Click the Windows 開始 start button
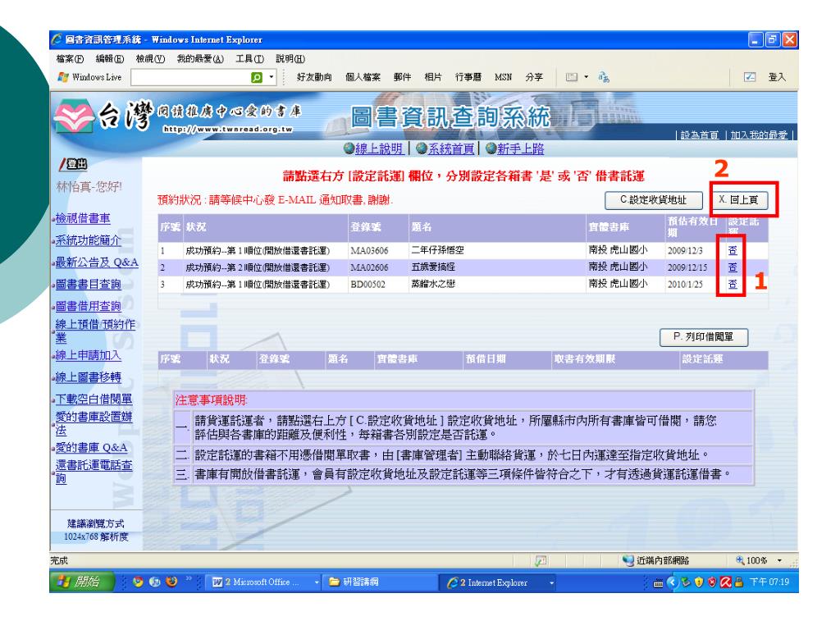Viewport: 840px width, 630px height. (82, 582)
